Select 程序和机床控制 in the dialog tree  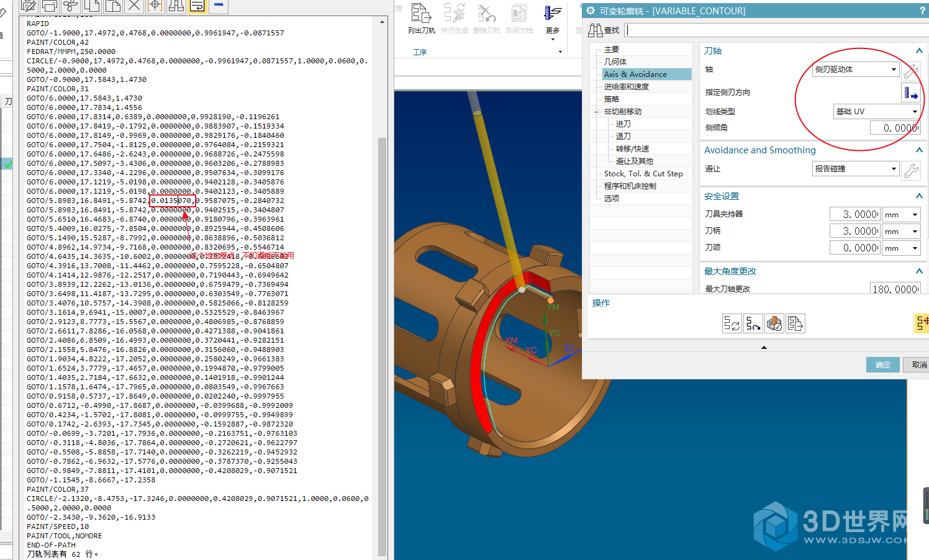[x=630, y=186]
